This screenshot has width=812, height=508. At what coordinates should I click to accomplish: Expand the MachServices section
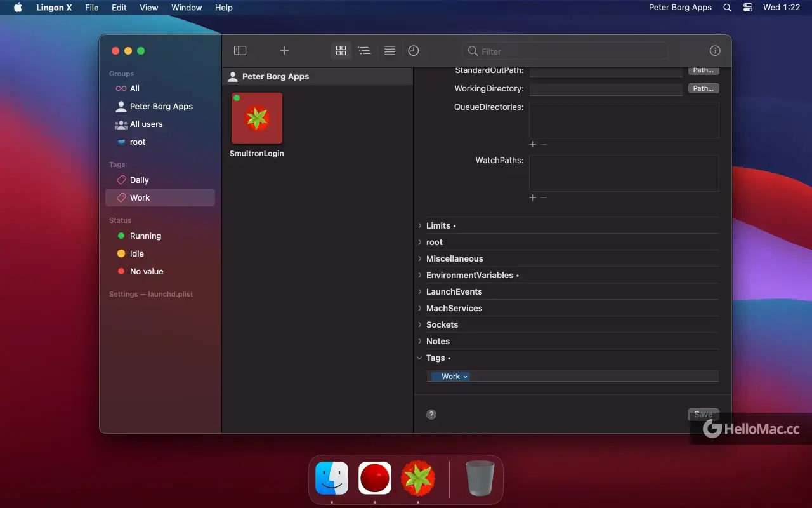point(420,308)
